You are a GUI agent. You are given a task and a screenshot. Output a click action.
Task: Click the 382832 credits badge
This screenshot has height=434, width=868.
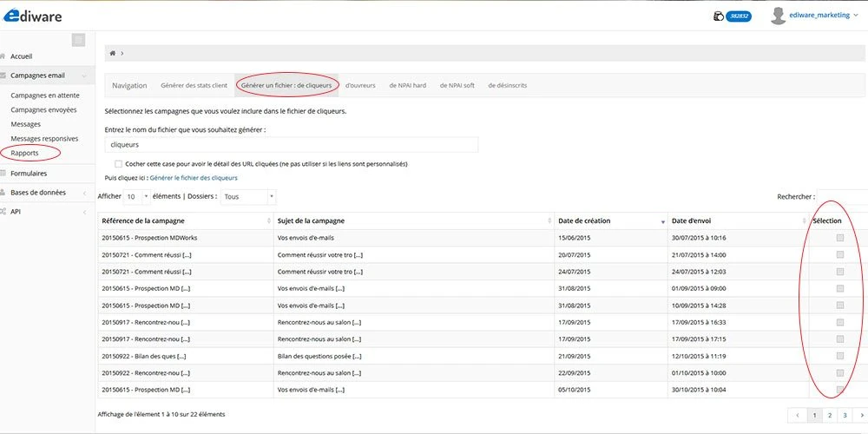(738, 16)
